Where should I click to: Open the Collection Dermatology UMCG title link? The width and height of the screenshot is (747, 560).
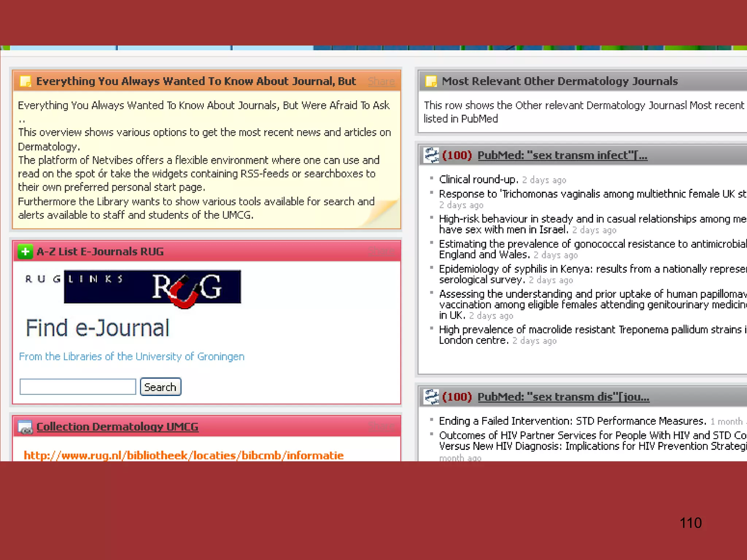click(117, 427)
